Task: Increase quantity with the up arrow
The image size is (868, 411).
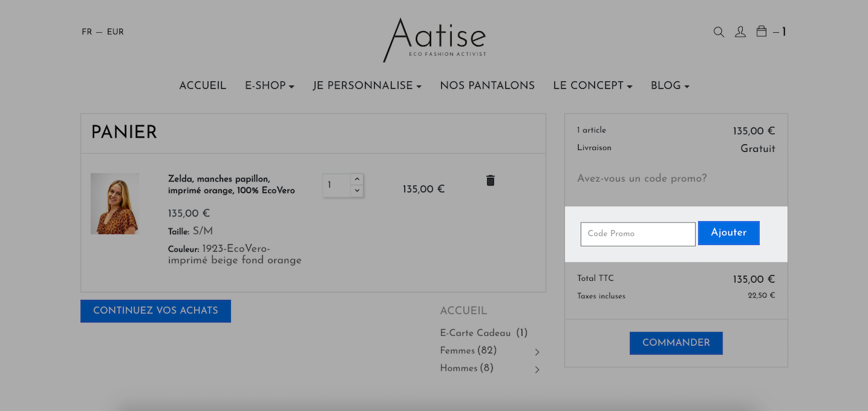Action: tap(356, 179)
